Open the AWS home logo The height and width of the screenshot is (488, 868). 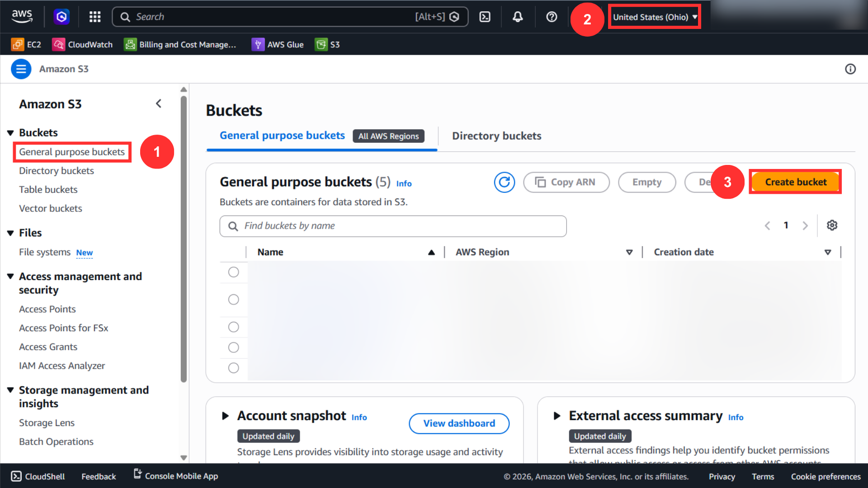tap(22, 17)
